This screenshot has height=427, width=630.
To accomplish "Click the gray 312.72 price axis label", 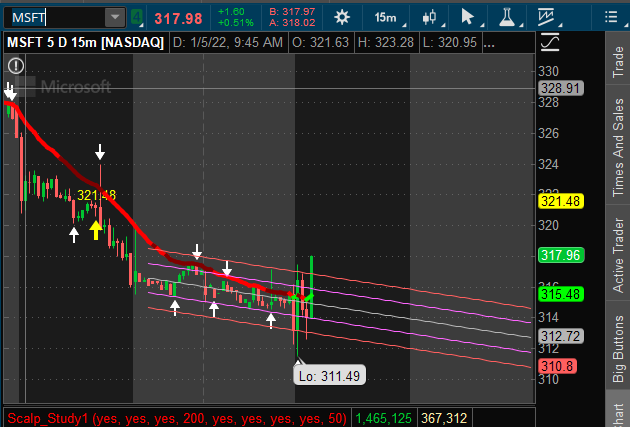I will (560, 336).
